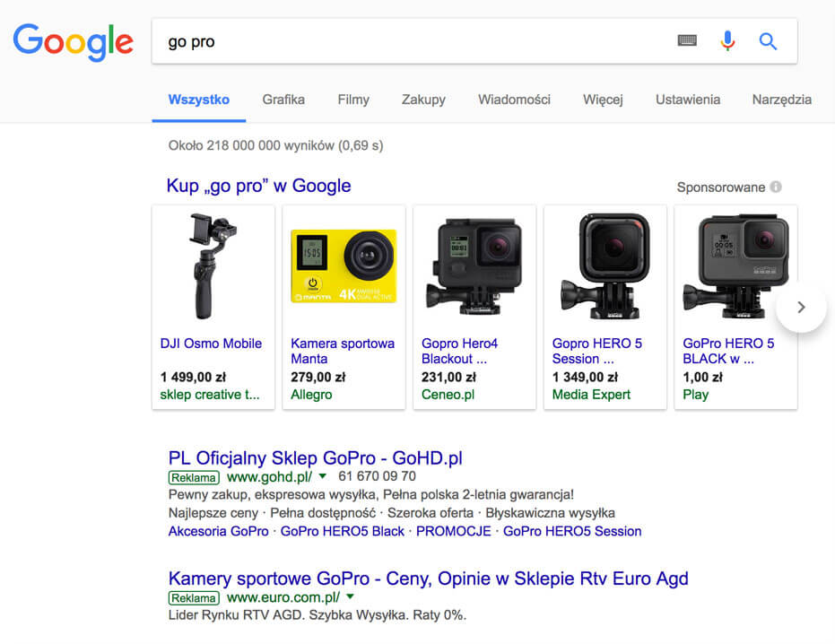
Task: Click the Gopro HERO 5 Session image
Action: tap(605, 266)
